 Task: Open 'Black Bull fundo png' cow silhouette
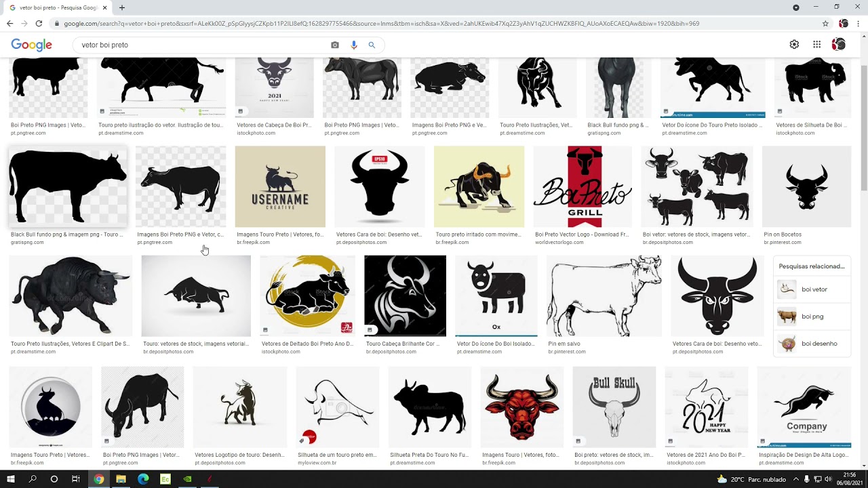click(x=68, y=187)
